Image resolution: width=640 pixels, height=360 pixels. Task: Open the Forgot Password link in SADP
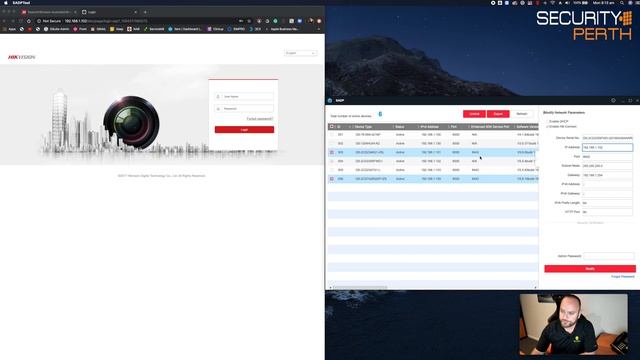622,277
